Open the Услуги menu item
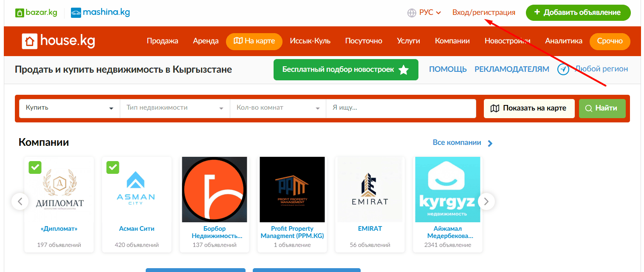The image size is (644, 272). pos(409,41)
